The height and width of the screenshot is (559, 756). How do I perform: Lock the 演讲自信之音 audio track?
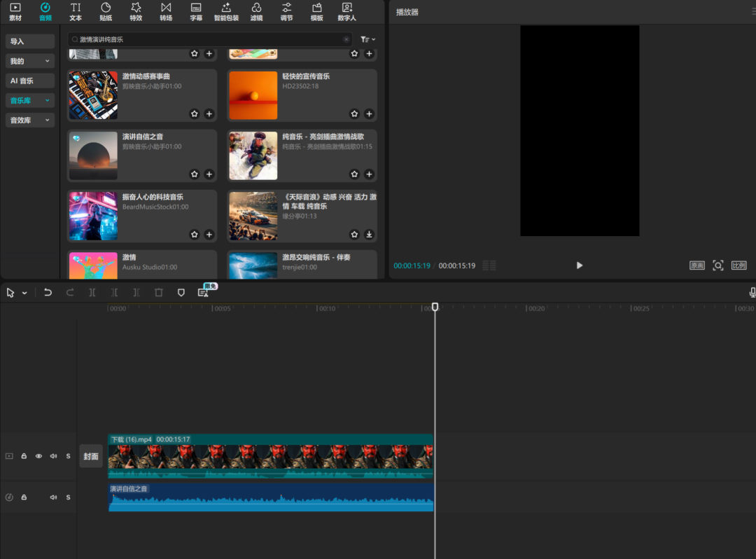[24, 497]
